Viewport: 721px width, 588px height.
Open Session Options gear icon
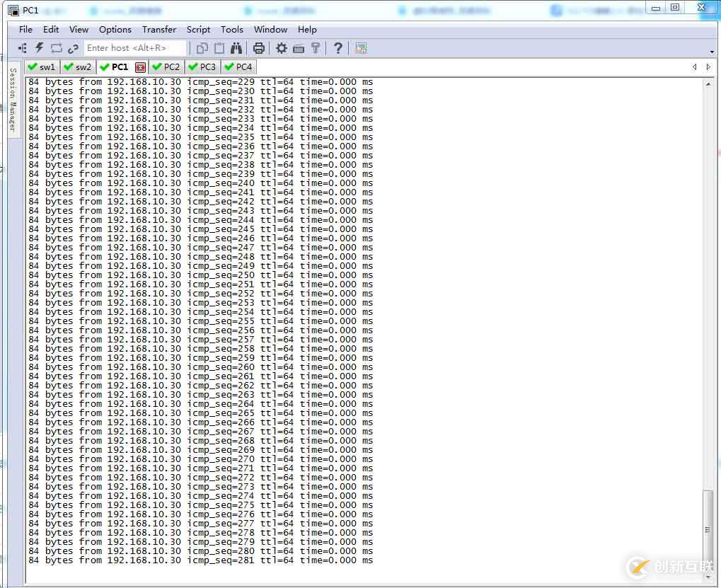(282, 48)
